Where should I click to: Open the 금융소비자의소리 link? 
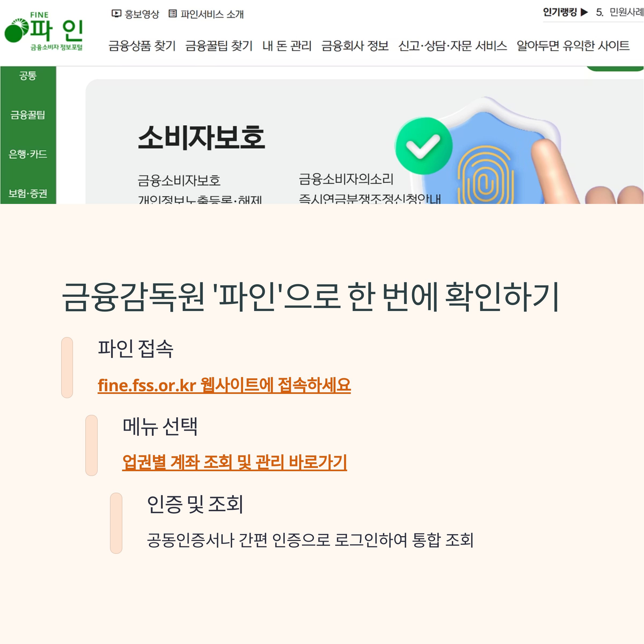(x=346, y=179)
